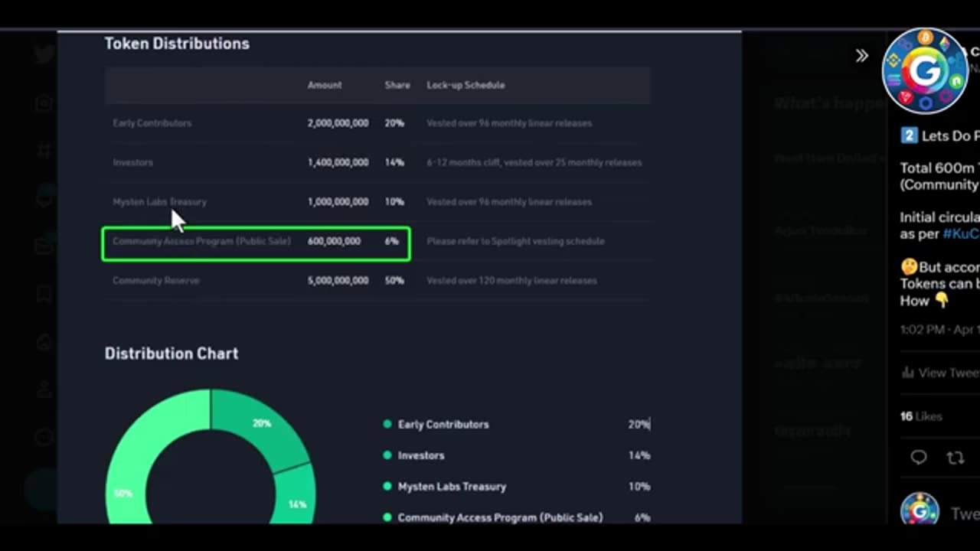Click 'Please refer to Spotlight vesting schedule'
This screenshot has width=980, height=551.
515,241
